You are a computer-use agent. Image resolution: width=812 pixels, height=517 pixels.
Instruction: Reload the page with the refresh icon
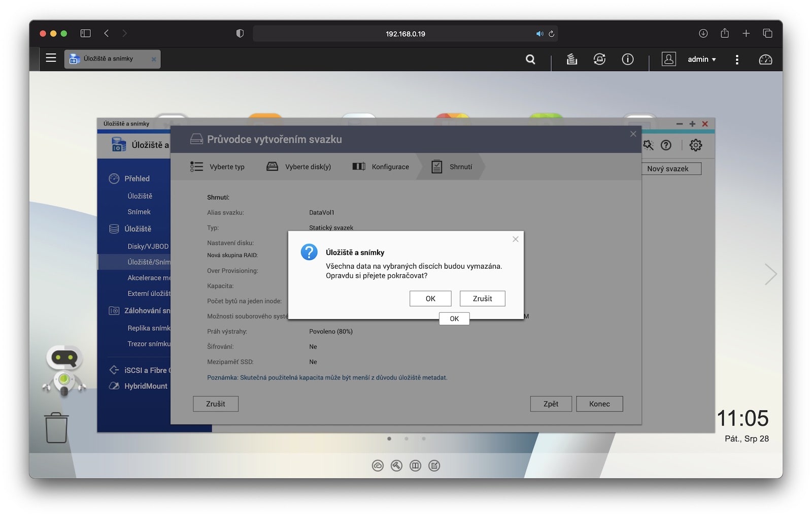[x=552, y=34]
